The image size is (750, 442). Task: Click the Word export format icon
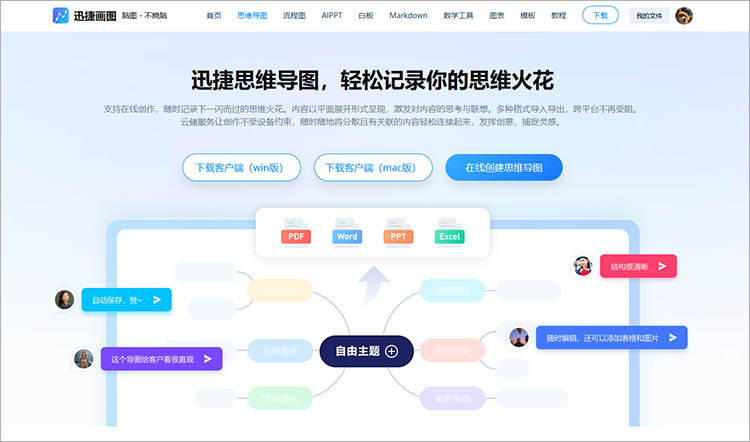[347, 232]
